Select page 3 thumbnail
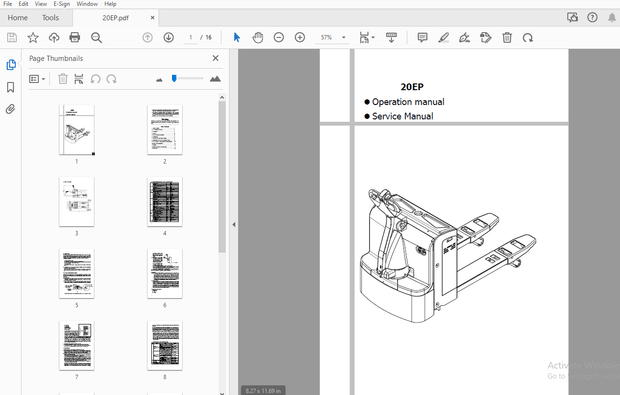Viewport: 620px width, 395px height. click(77, 202)
